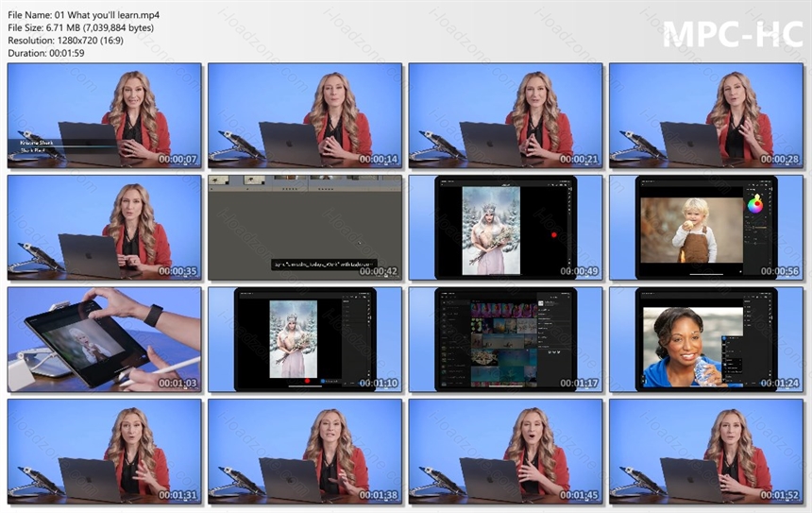Viewport: 812px width, 513px height.
Task: Click the text "File Name: 01 What you'll learn.mp4"
Action: click(84, 15)
